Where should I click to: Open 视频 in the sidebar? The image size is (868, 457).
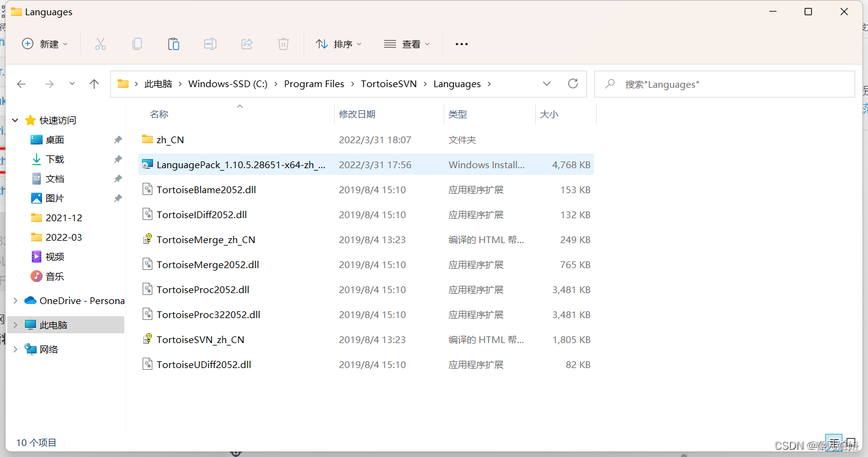point(55,257)
